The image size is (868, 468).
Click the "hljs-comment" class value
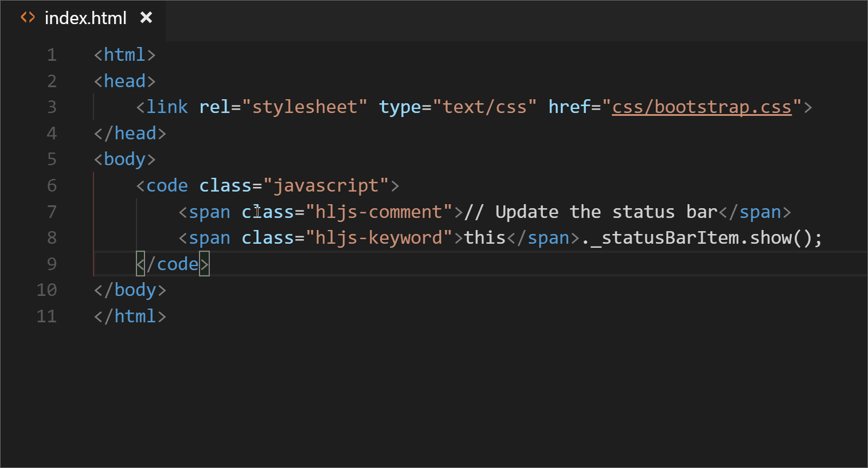(379, 212)
